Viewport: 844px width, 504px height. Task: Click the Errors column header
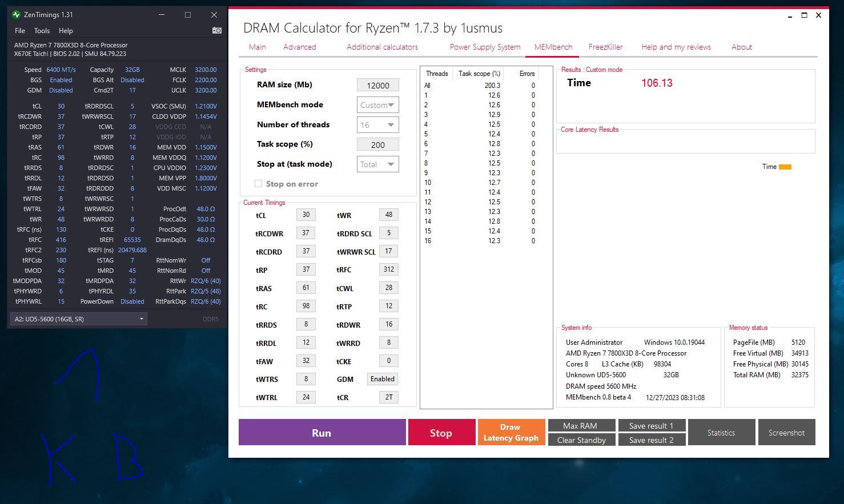[527, 74]
